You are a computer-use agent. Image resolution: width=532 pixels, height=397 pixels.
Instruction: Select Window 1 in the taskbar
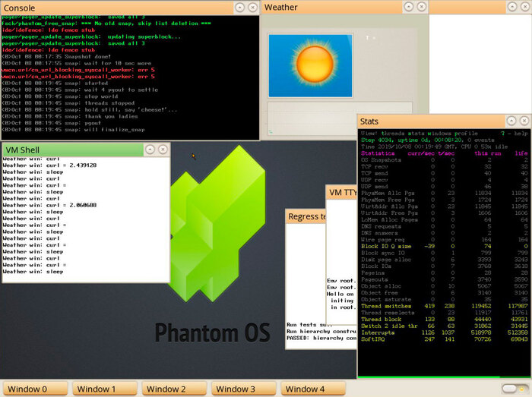(103, 389)
